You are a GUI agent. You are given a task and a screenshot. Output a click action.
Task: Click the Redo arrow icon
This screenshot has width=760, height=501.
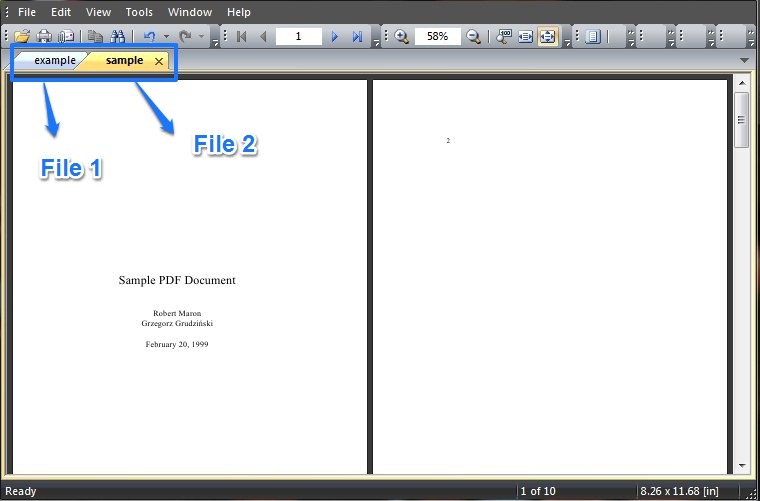pos(185,36)
